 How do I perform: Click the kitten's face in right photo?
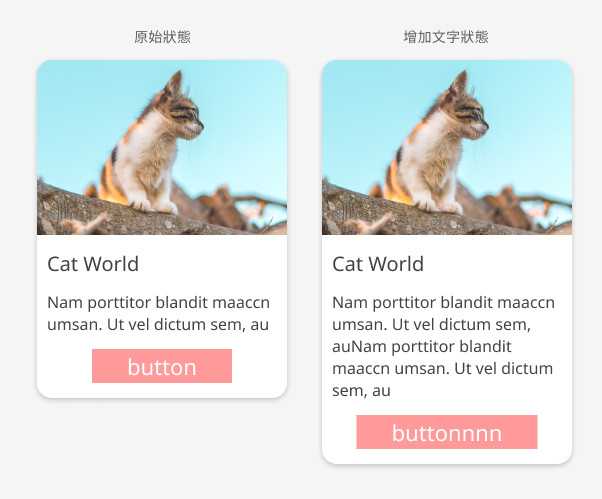point(473,115)
